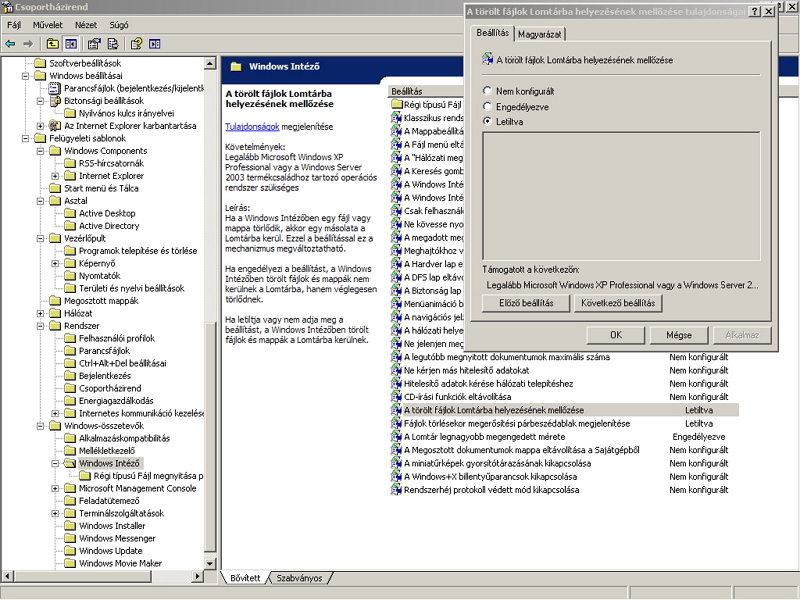Open the Művelet menu
Image resolution: width=800 pixels, height=600 pixels.
[47, 24]
